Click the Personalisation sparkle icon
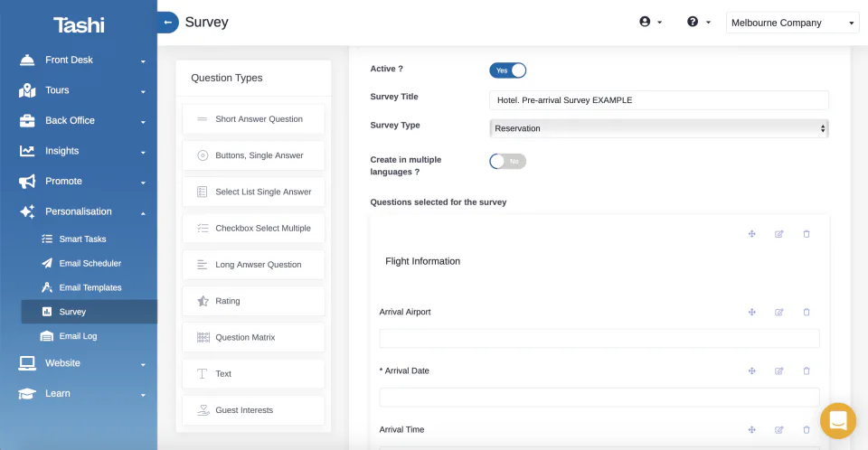The image size is (868, 450). pos(27,211)
